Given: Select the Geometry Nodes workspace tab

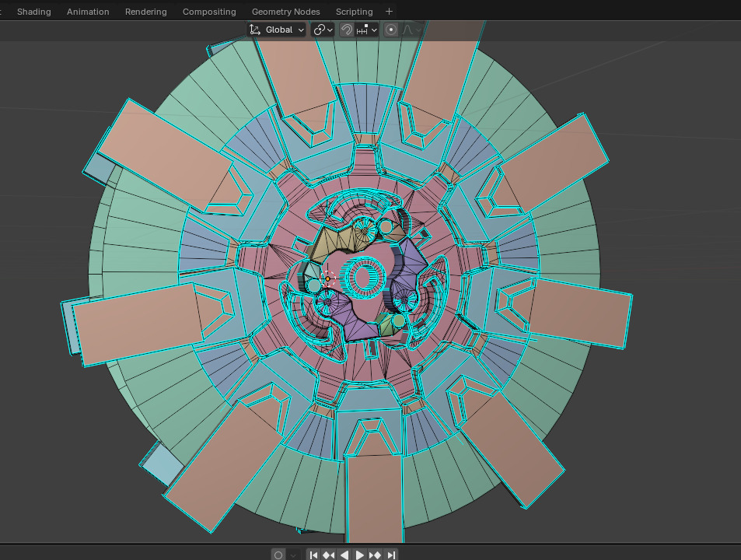Looking at the screenshot, I should click(x=285, y=12).
